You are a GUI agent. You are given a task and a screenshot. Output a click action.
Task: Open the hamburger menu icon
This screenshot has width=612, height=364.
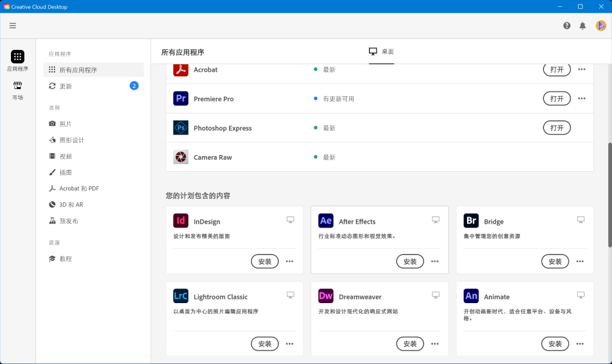click(13, 26)
